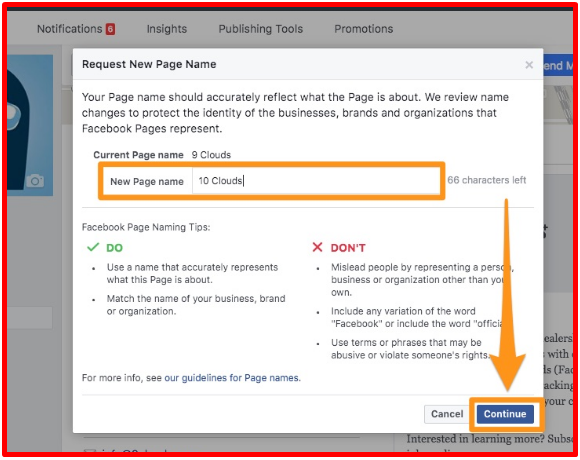Switch to Publishing Tools tab

click(260, 29)
